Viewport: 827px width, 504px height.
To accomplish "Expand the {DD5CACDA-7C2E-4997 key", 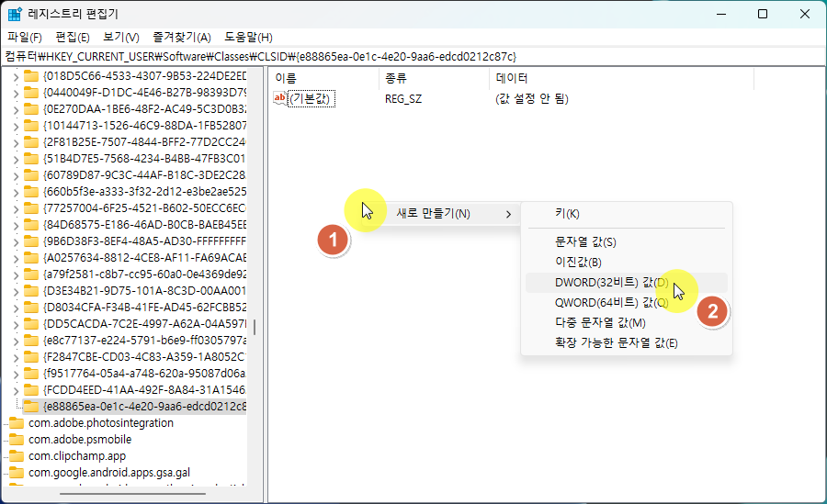I will pos(16,325).
